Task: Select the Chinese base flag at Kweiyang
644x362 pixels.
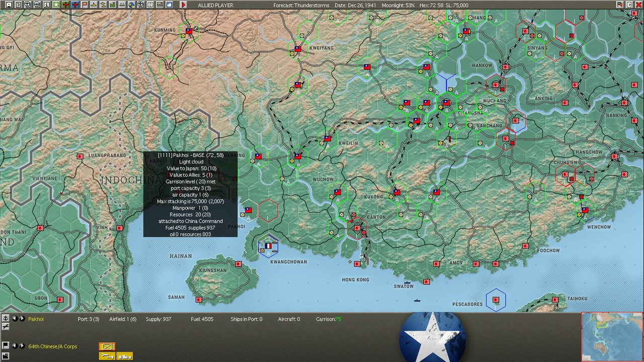Action: point(298,49)
